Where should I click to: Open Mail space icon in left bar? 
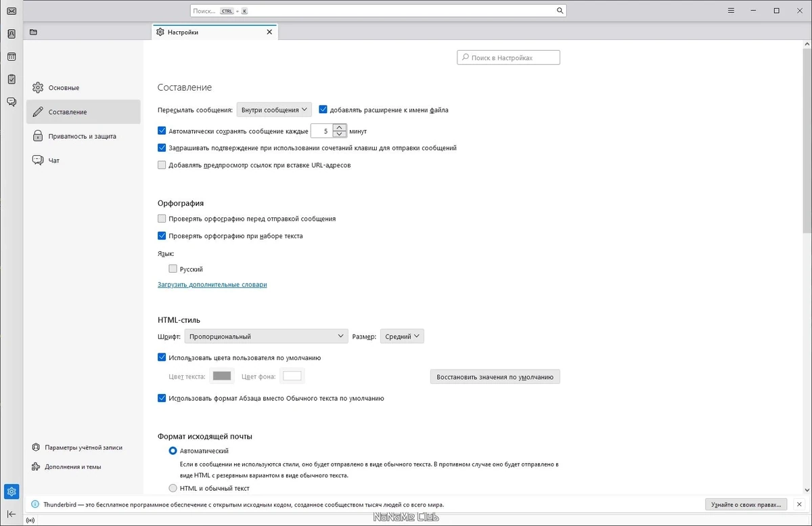click(12, 12)
